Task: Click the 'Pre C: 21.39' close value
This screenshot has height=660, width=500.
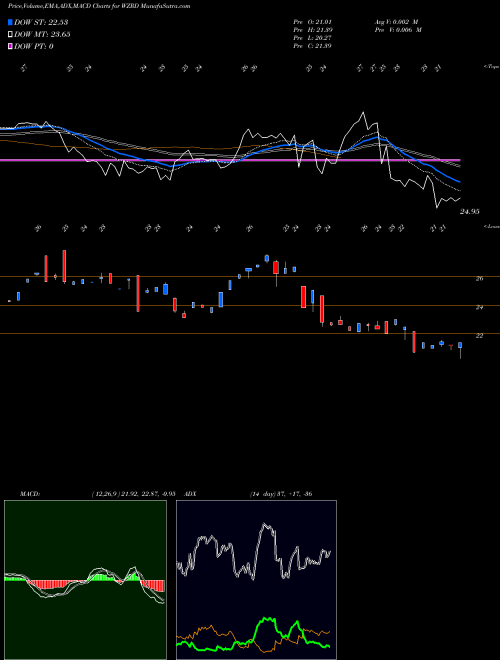Action: [312, 46]
